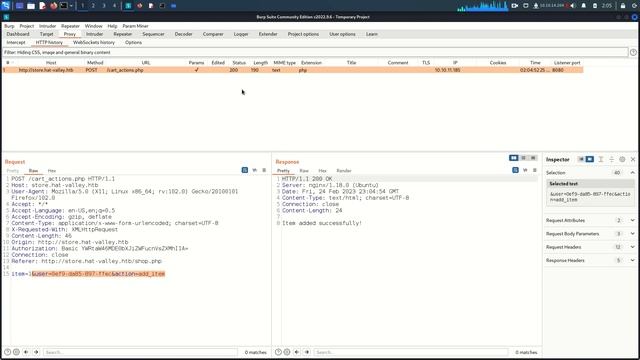Click the CPU graph in top panel

coord(482,6)
